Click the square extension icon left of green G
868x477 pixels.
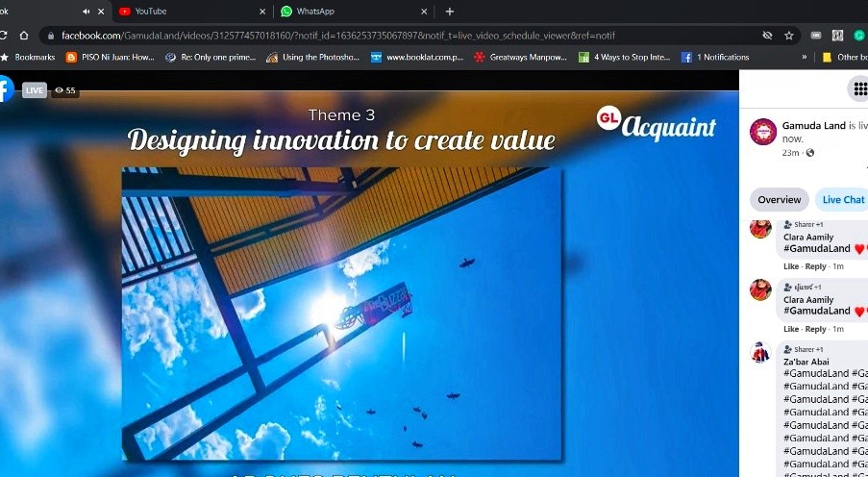(837, 36)
